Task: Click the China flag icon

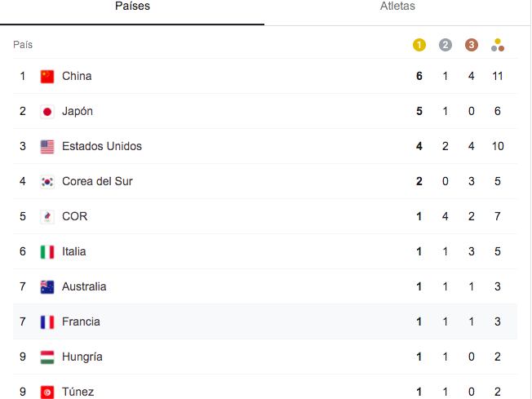Action: [x=47, y=77]
